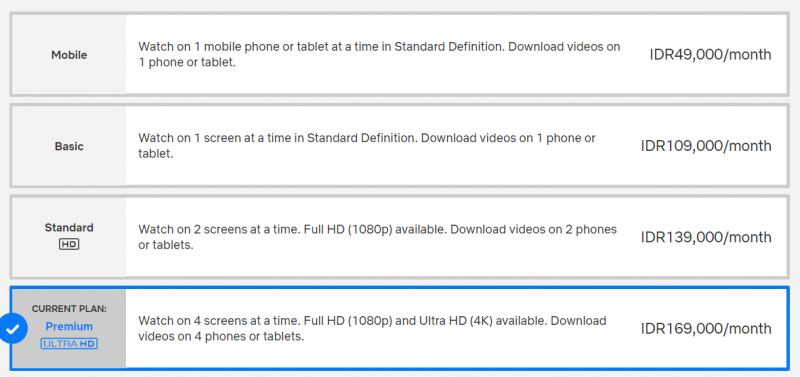Image resolution: width=800 pixels, height=377 pixels.
Task: Click the blue checkmark icon on Premium
Action: click(12, 329)
